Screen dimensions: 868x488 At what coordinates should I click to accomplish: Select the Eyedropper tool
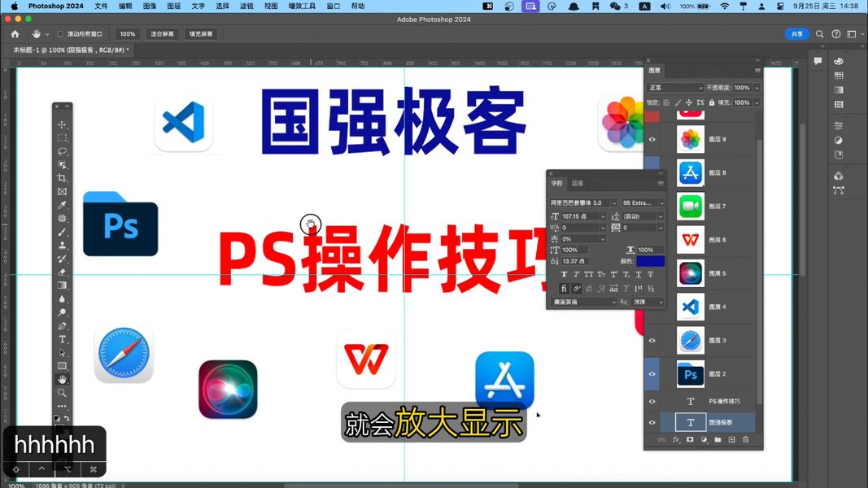(62, 205)
